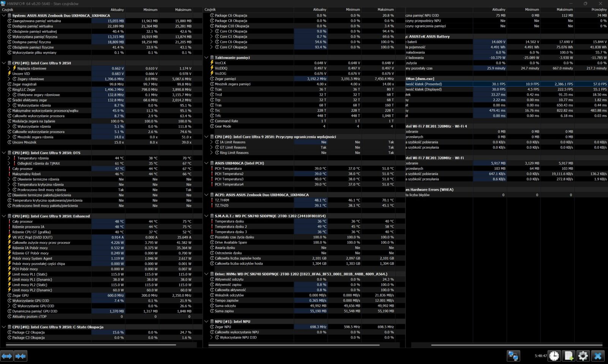
Task: Click the expand columns double-arrow icon
Action: pyautogui.click(x=7, y=356)
